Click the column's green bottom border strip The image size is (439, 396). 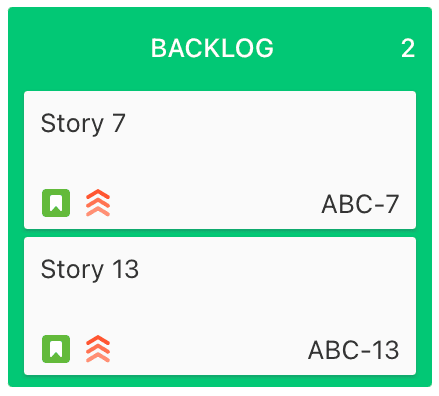[x=220, y=381]
